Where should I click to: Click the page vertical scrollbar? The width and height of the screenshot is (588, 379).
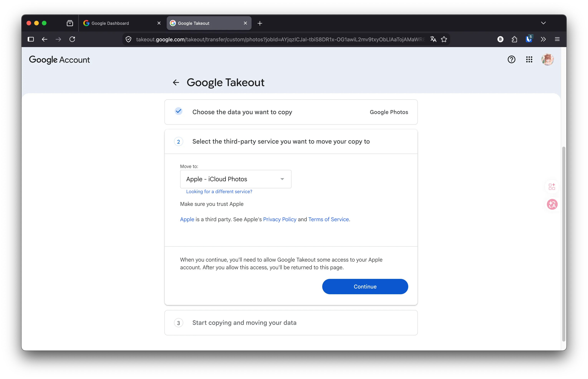click(x=563, y=244)
